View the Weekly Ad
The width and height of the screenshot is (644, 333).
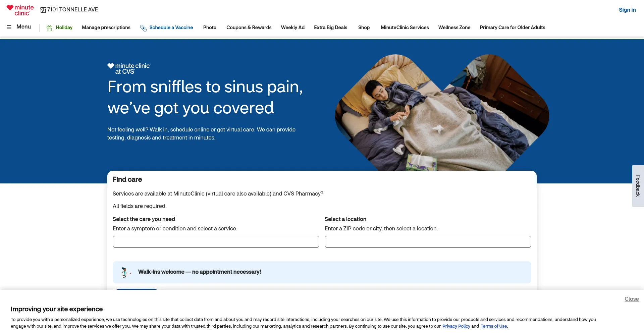tap(293, 27)
